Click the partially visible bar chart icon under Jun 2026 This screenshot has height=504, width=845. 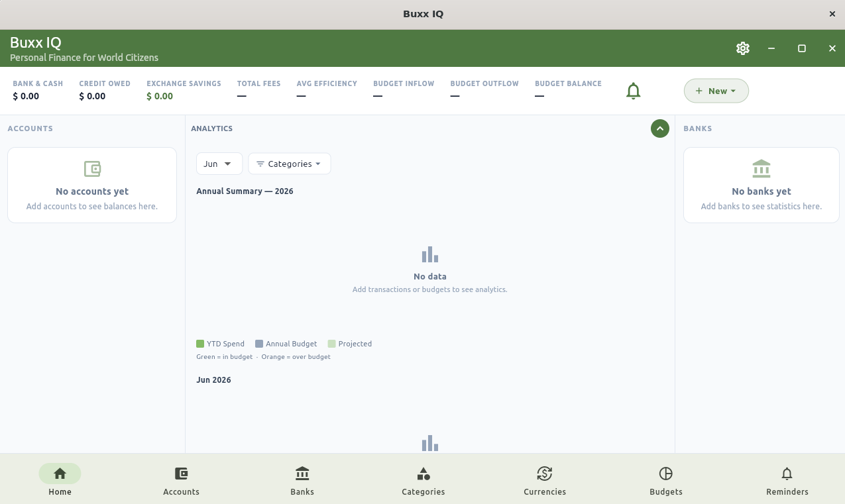(x=430, y=443)
